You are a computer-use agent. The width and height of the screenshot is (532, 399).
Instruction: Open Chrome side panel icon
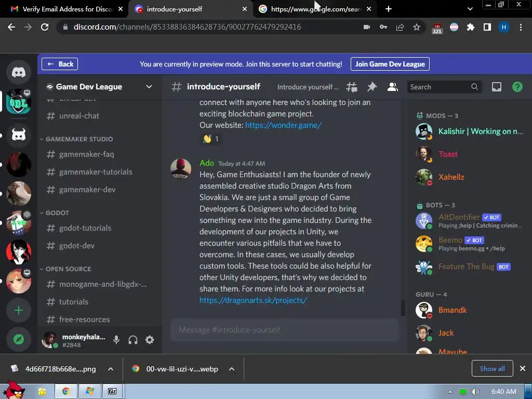487,27
